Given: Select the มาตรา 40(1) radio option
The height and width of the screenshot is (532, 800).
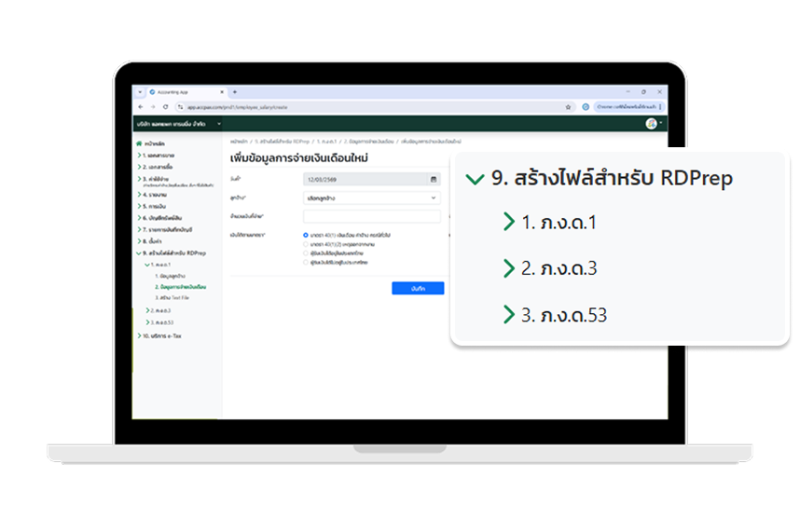Looking at the screenshot, I should pos(306,235).
